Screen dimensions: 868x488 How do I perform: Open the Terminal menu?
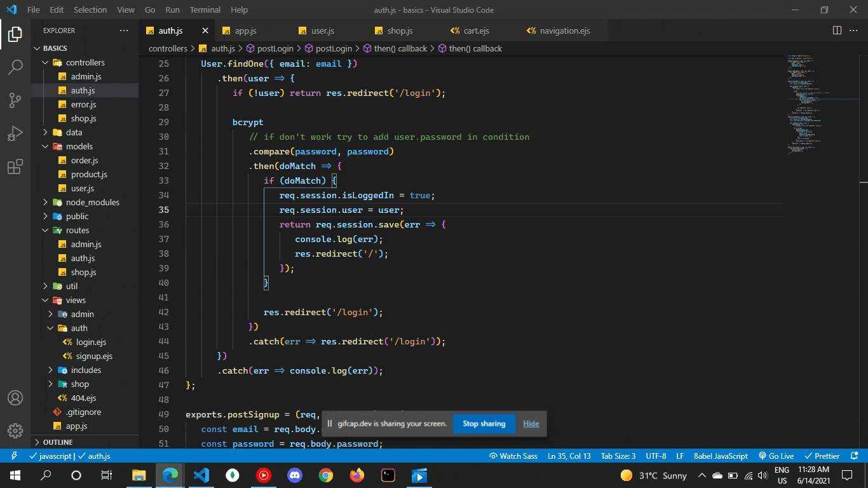point(205,10)
